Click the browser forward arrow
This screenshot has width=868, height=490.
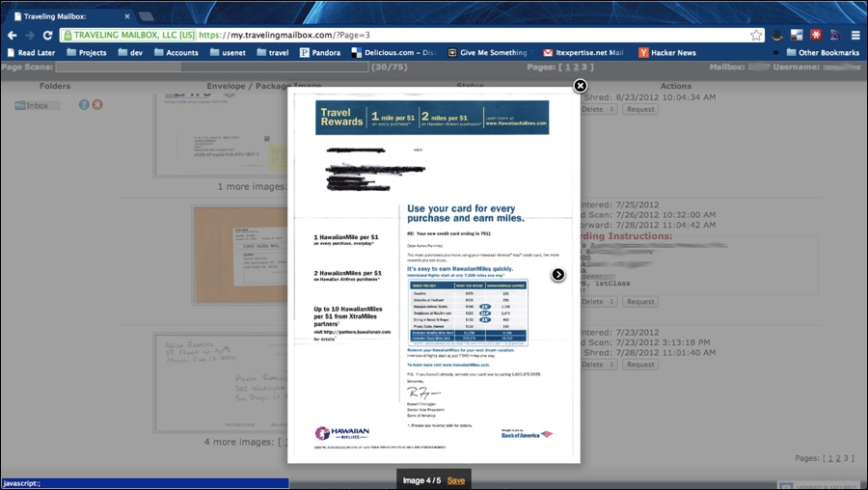click(x=30, y=35)
